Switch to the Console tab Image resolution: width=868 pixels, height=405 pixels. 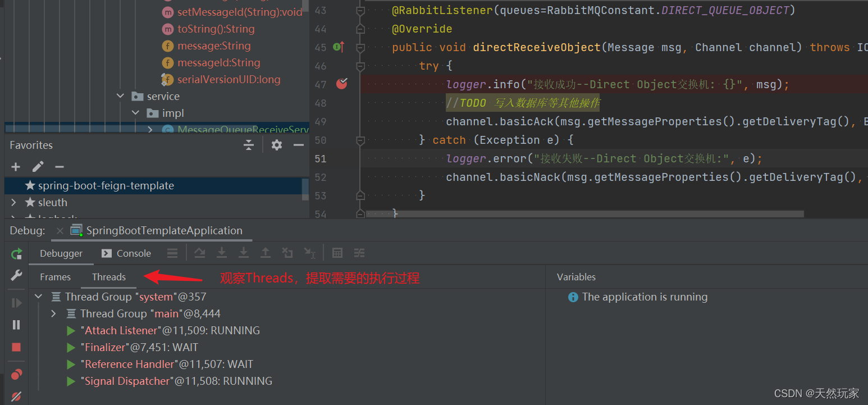(126, 253)
